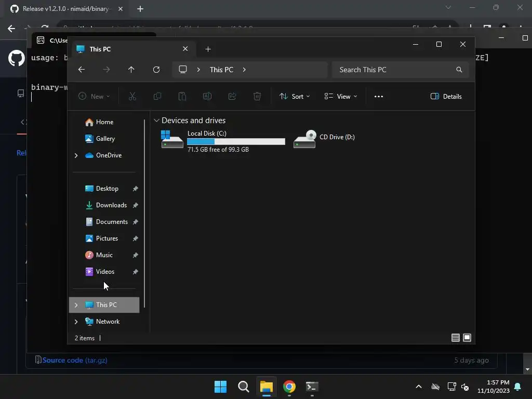This screenshot has height=399, width=532.
Task: Click the Share icon in toolbar
Action: [x=232, y=96]
